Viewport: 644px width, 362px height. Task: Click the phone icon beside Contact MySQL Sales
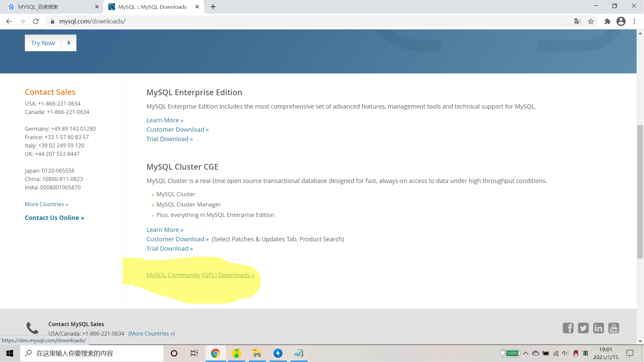click(33, 328)
